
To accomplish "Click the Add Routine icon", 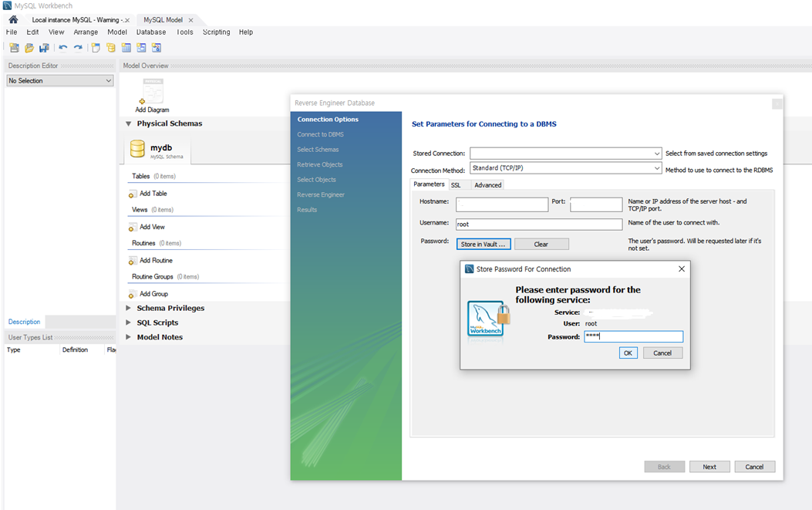I will tap(132, 262).
